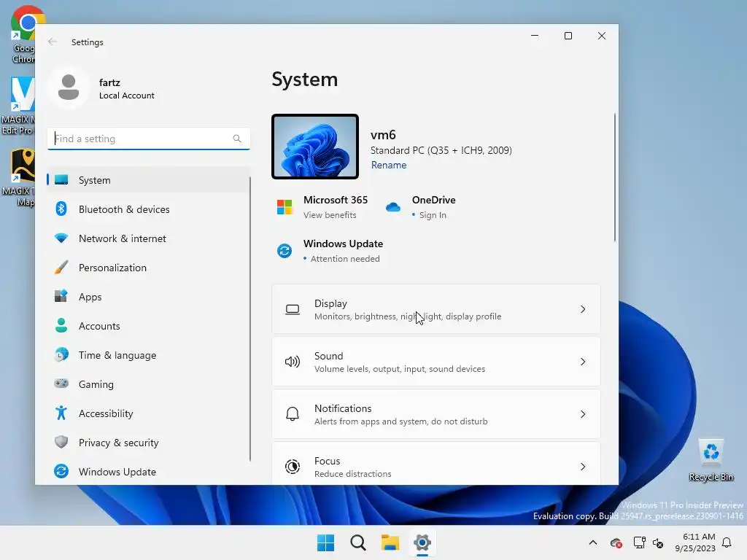Click the Apps icon in the sidebar

tap(61, 296)
